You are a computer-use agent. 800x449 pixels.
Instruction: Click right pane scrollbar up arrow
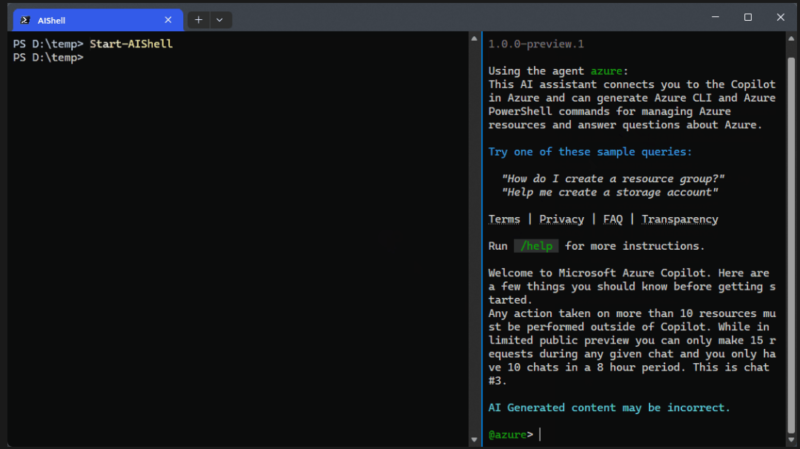(x=791, y=38)
